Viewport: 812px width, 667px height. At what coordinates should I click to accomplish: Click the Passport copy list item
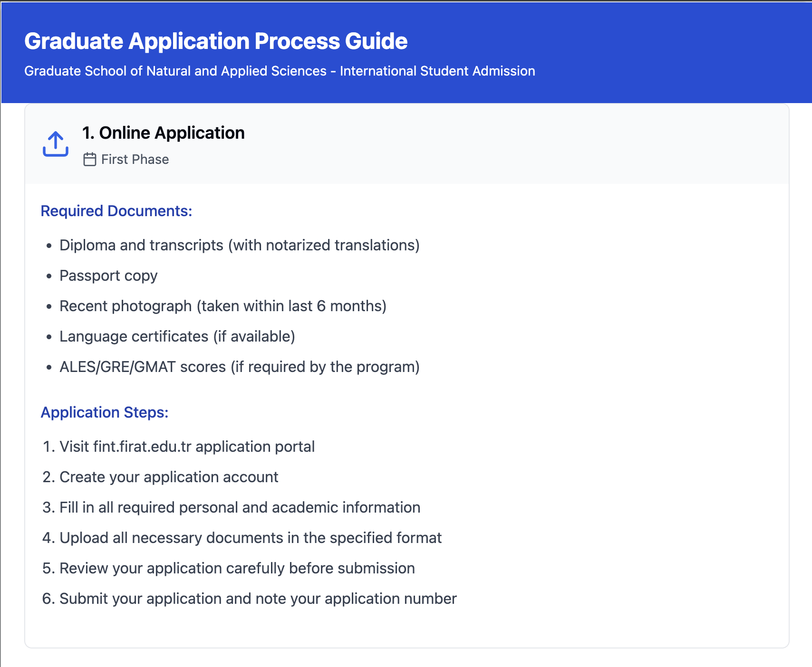point(108,276)
